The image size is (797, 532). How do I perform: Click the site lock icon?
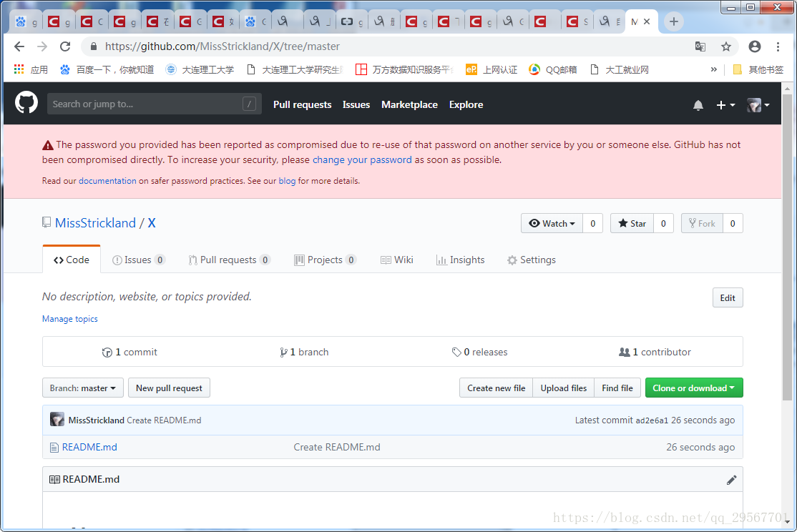pos(94,46)
